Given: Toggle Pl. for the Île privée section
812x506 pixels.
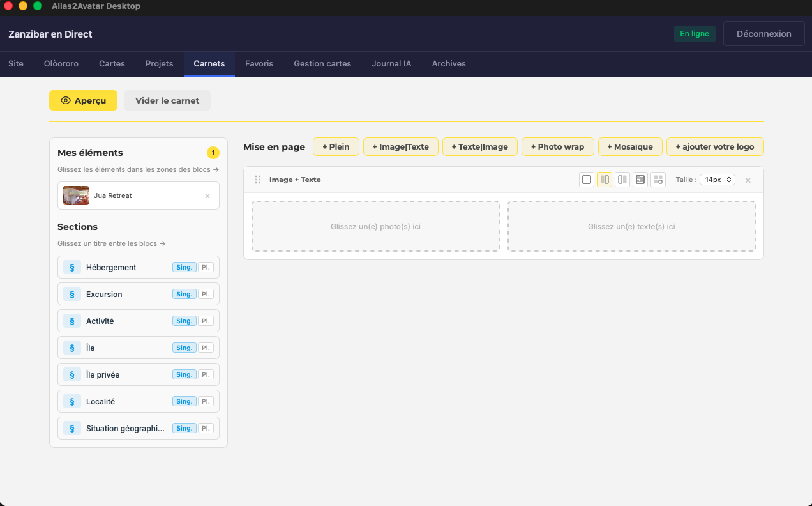Looking at the screenshot, I should coord(206,374).
